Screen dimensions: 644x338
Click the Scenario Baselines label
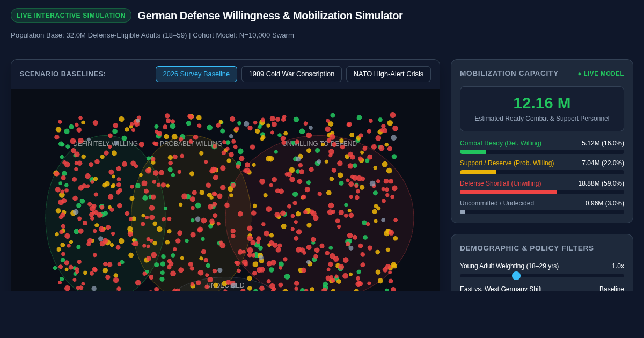(63, 74)
